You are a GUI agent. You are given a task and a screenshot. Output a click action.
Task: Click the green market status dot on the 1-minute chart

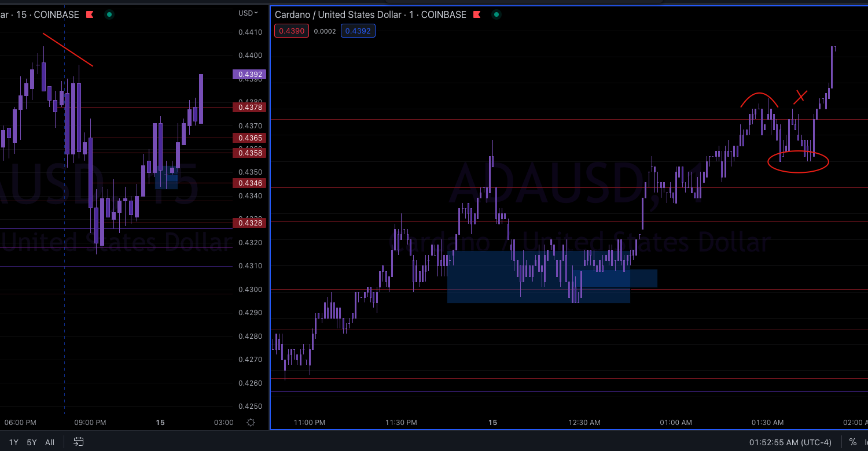tap(496, 14)
